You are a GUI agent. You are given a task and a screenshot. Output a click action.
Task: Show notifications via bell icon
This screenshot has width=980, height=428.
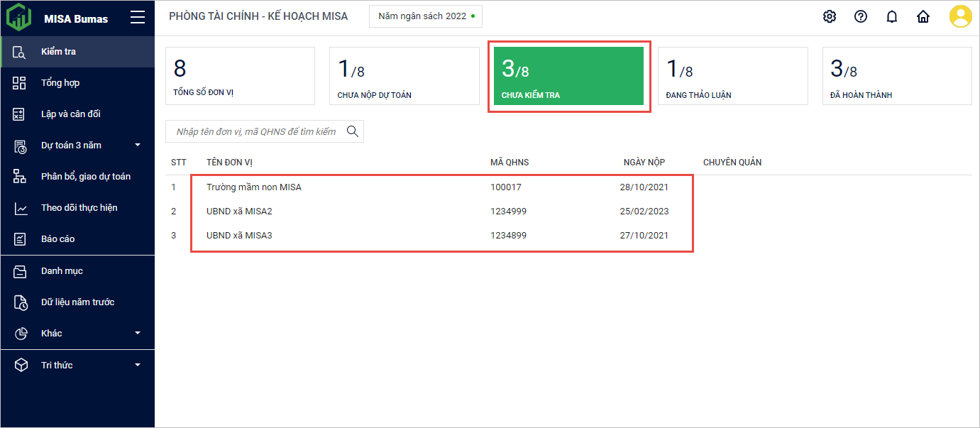pos(892,17)
